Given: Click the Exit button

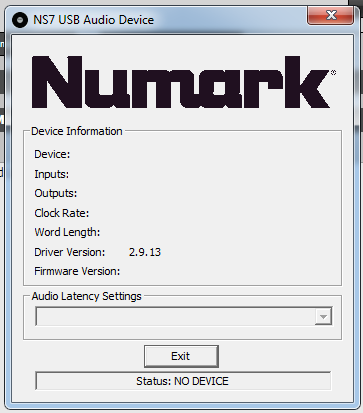Looking at the screenshot, I should 181,356.
